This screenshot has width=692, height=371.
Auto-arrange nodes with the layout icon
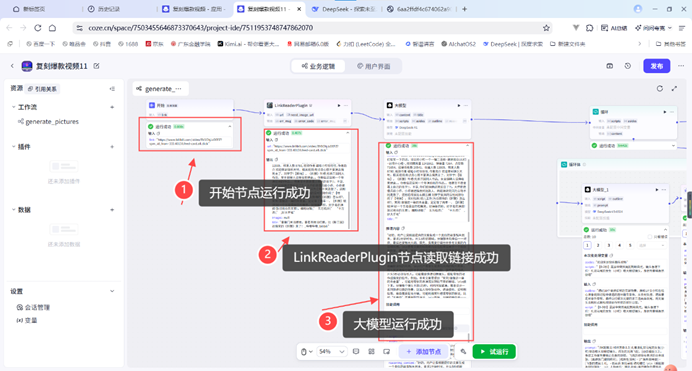[x=371, y=352]
